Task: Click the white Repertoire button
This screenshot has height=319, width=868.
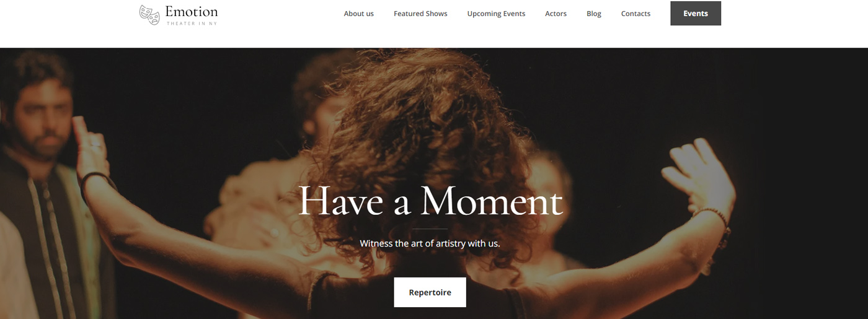Action: pos(430,292)
